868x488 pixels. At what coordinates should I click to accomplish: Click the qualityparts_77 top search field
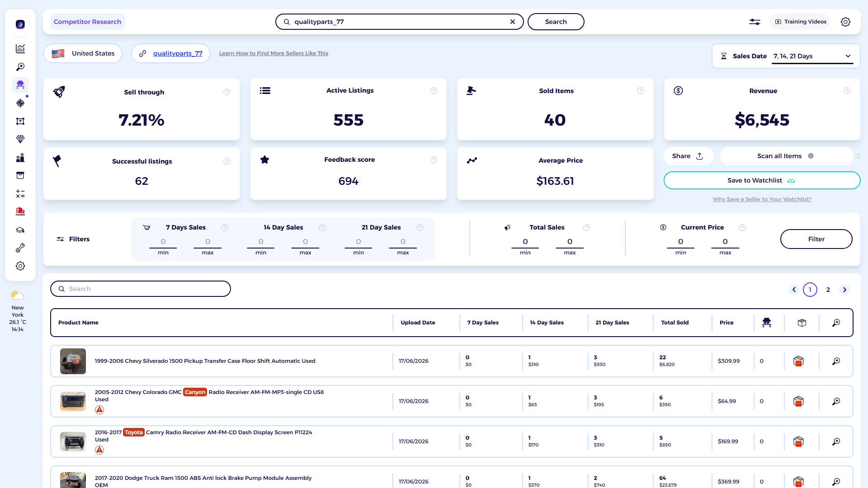point(399,22)
